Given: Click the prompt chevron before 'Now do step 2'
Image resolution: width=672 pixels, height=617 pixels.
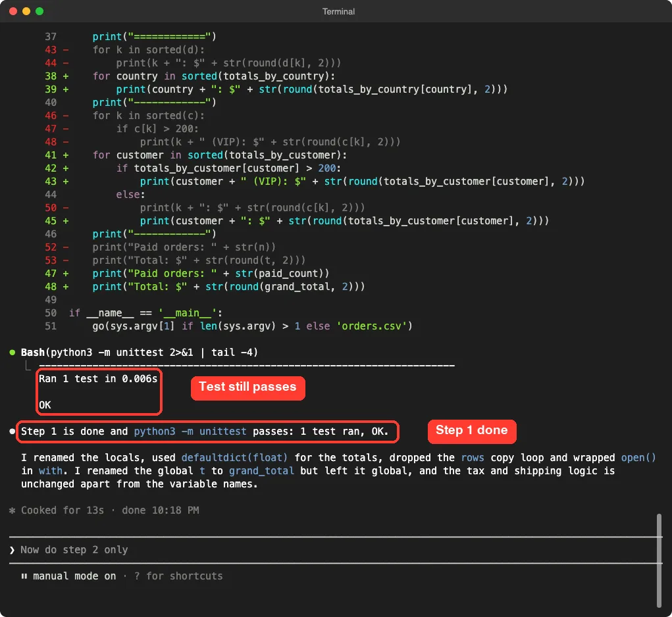Looking at the screenshot, I should [12, 550].
